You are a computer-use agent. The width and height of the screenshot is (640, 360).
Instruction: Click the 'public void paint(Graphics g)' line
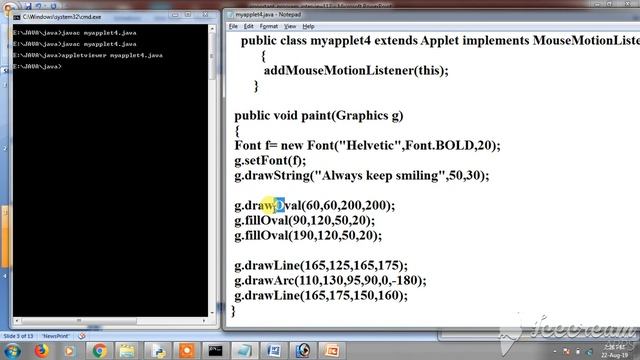click(319, 116)
